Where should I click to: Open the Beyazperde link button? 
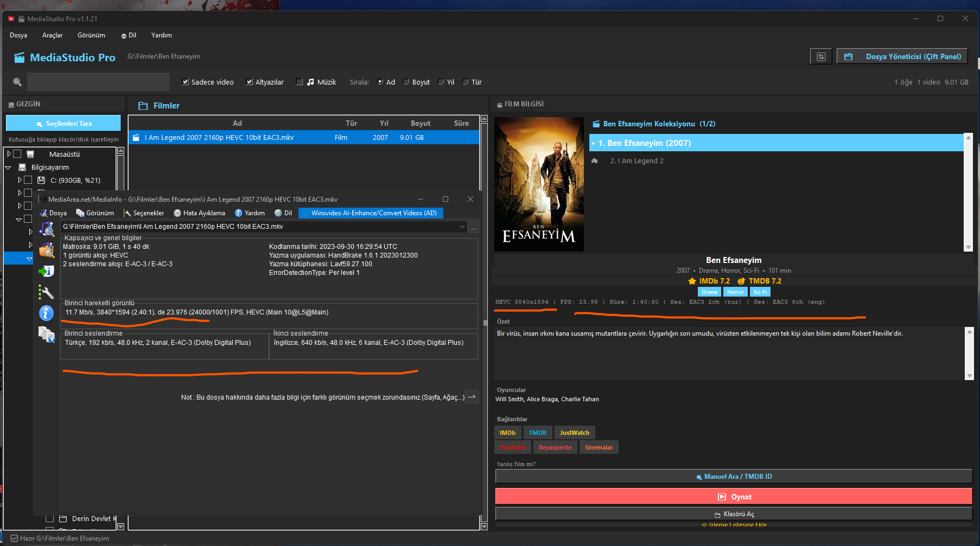[555, 447]
